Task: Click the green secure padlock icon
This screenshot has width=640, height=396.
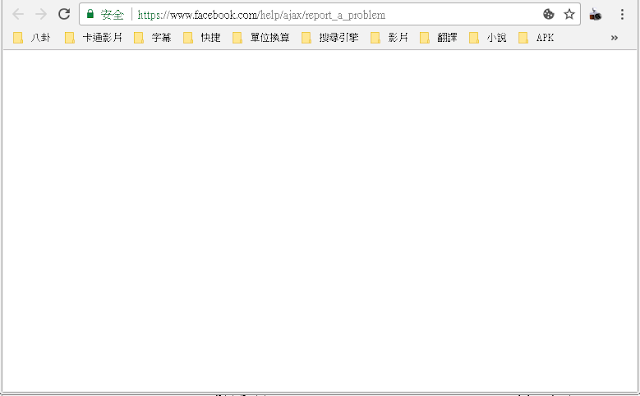Action: click(x=90, y=14)
